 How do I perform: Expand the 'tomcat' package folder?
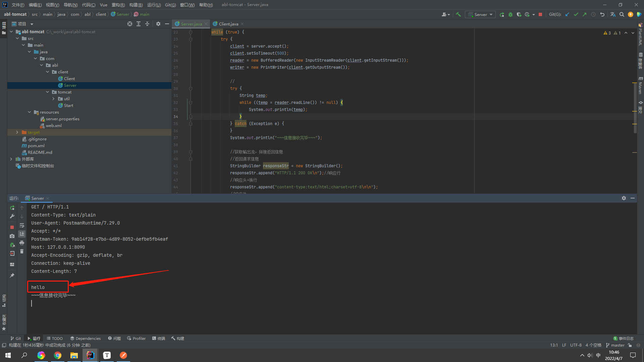tap(48, 92)
